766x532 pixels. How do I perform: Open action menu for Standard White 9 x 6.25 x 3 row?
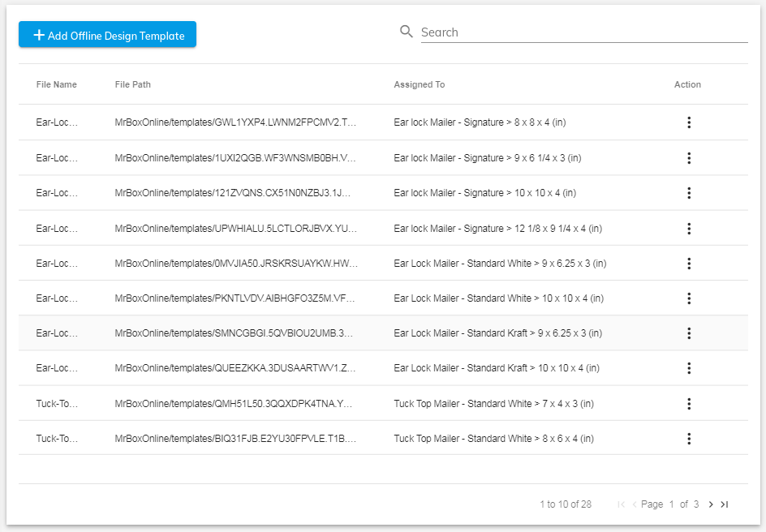[x=689, y=264]
